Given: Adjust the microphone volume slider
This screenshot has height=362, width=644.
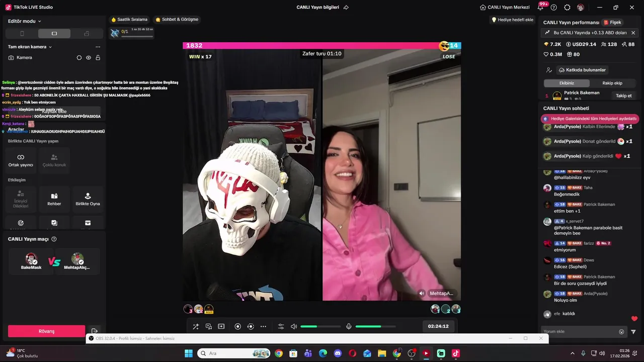Looking at the screenshot, I should (376, 326).
